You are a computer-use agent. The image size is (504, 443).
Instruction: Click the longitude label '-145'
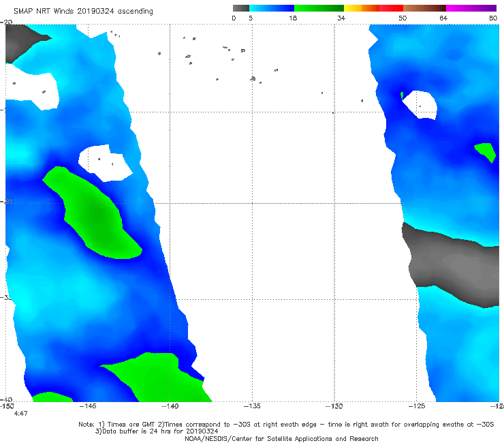point(88,406)
